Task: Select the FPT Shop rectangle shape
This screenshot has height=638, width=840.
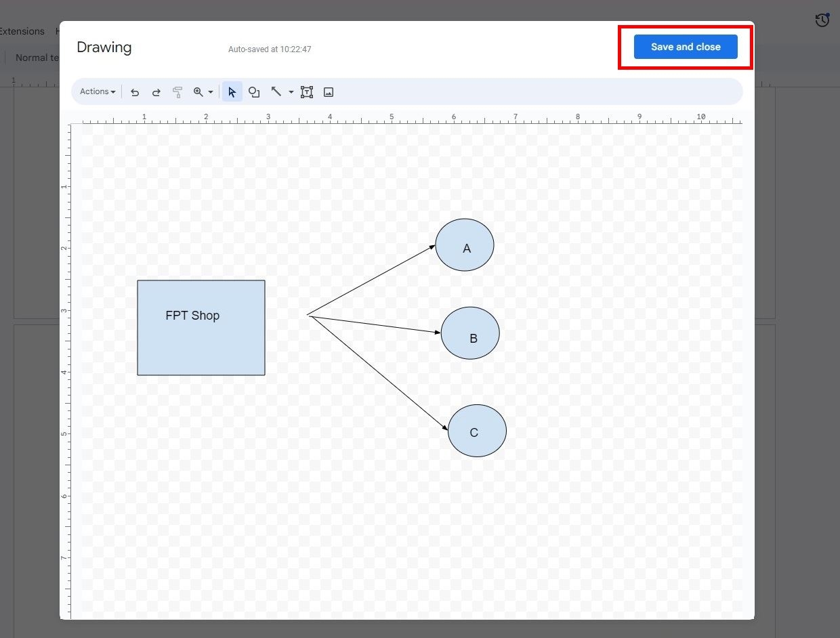Action: [x=201, y=327]
